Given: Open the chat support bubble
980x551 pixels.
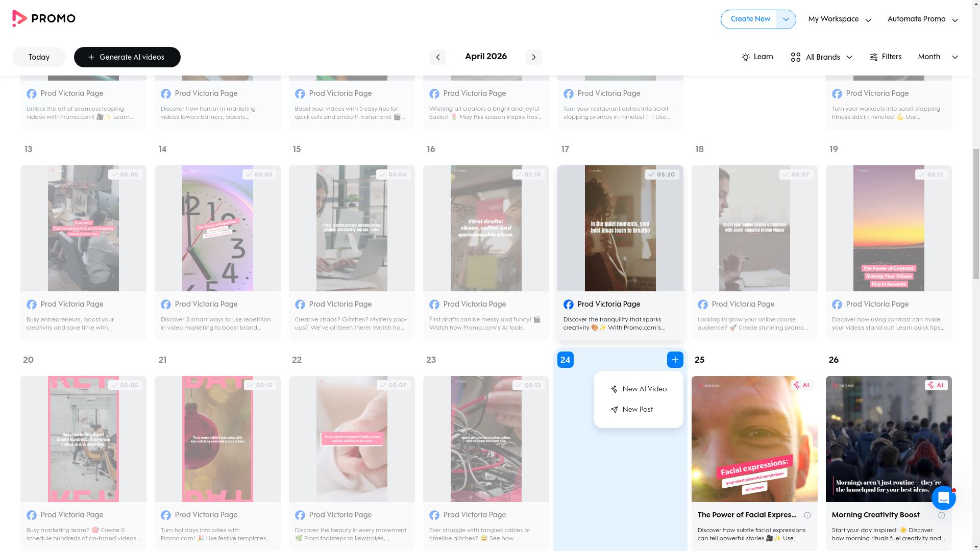Looking at the screenshot, I should click(943, 497).
